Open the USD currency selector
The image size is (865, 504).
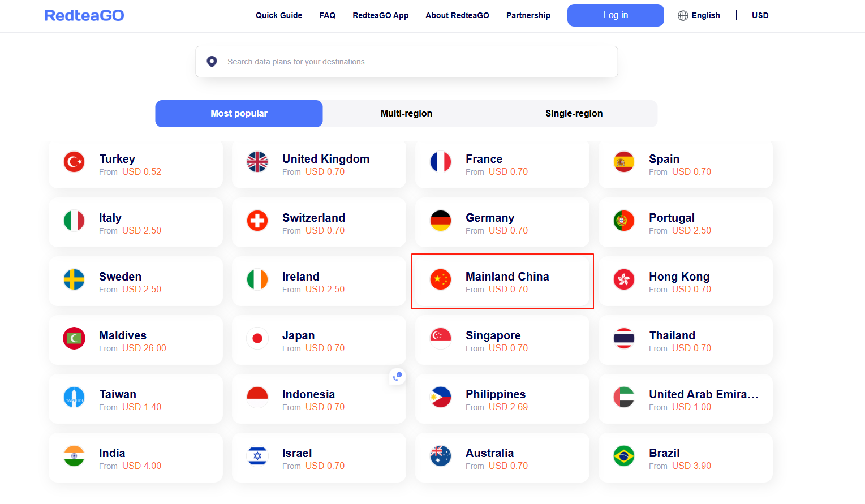tap(760, 15)
